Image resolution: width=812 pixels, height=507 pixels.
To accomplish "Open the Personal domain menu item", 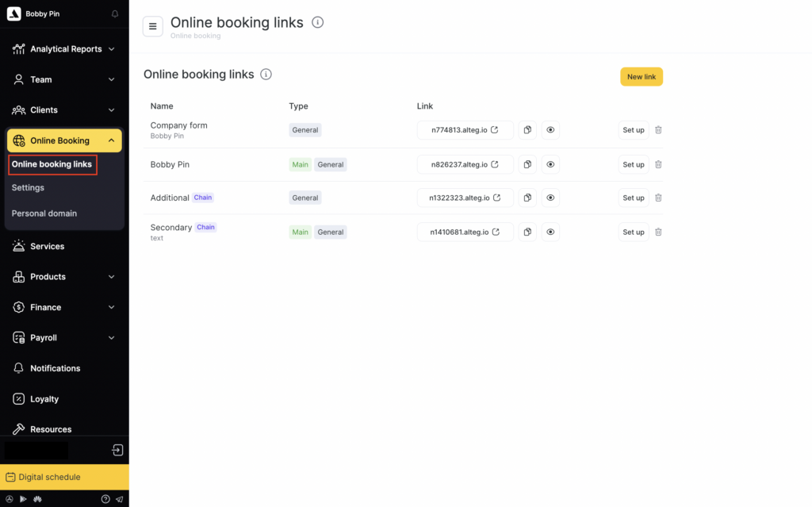I will pos(44,213).
